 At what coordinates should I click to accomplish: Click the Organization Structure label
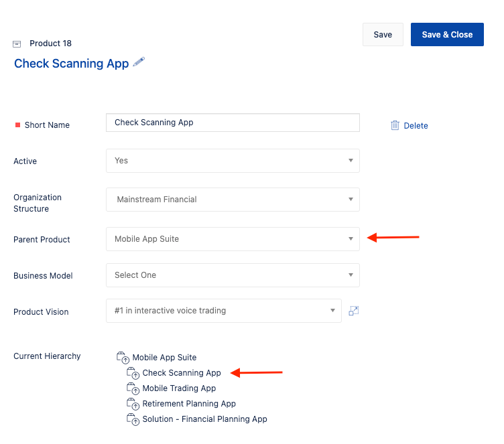(x=38, y=203)
